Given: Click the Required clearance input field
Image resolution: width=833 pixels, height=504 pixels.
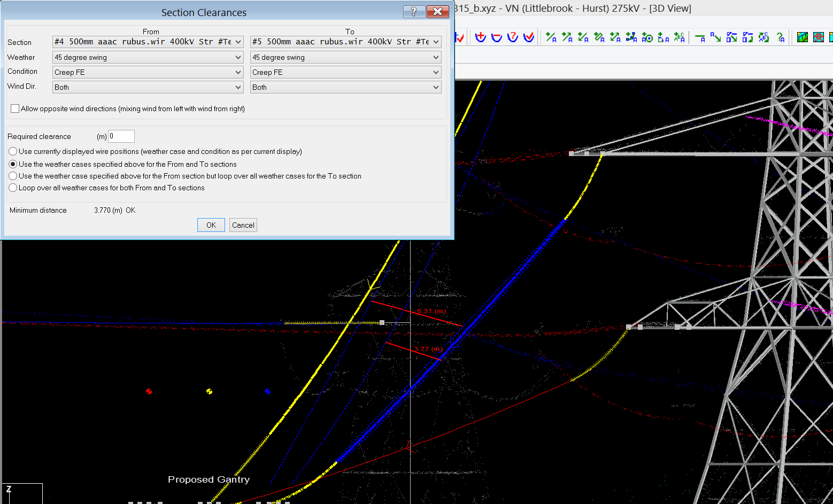Looking at the screenshot, I should (121, 136).
